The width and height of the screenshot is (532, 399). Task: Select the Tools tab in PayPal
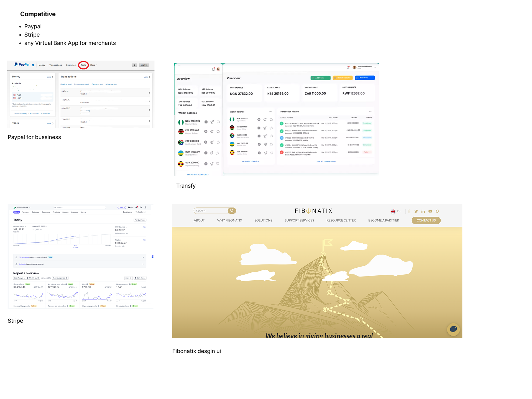point(83,65)
